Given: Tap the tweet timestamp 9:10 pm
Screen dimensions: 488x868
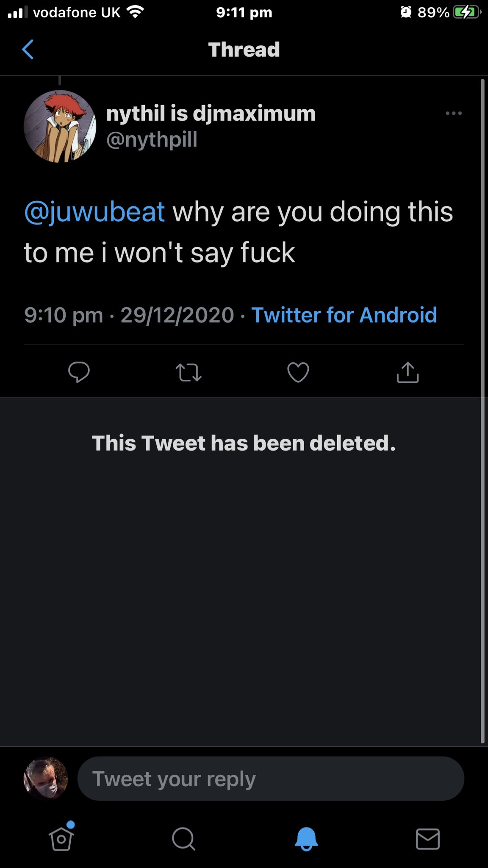Looking at the screenshot, I should point(64,315).
